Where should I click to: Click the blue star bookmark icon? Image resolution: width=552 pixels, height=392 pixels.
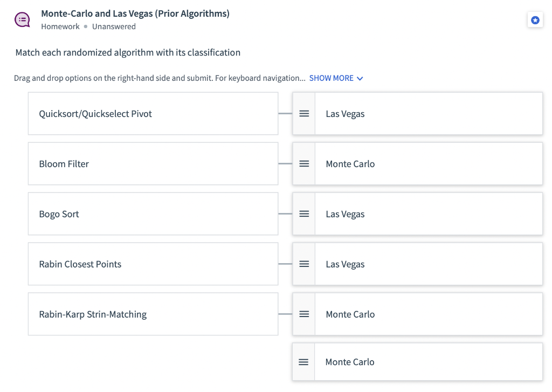tap(535, 20)
